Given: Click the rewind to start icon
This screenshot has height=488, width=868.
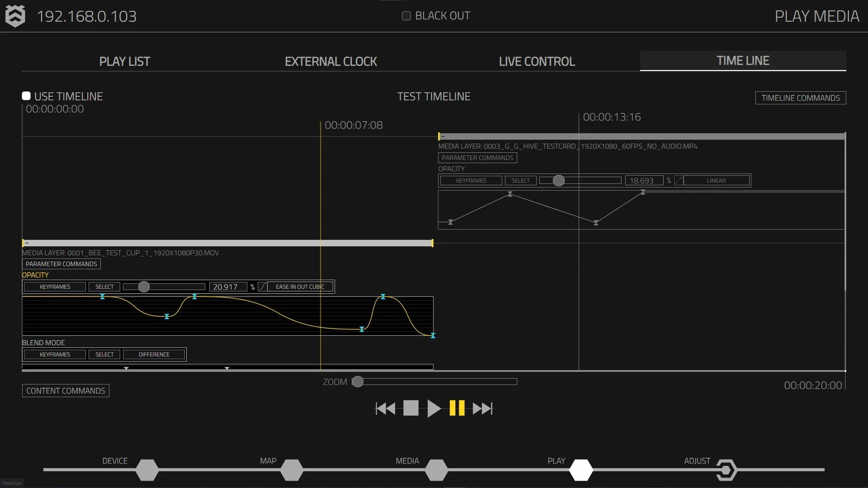Looking at the screenshot, I should tap(385, 408).
